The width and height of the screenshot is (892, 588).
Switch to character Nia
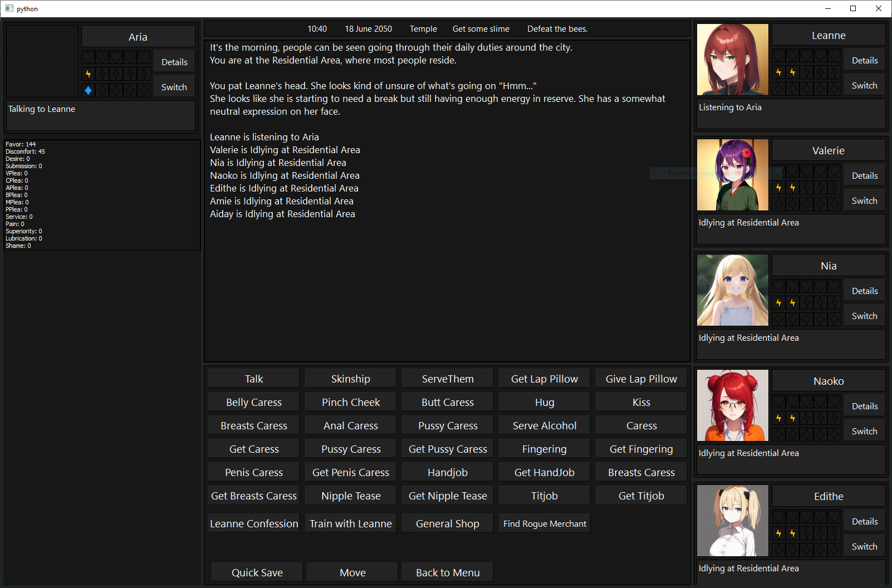point(864,316)
